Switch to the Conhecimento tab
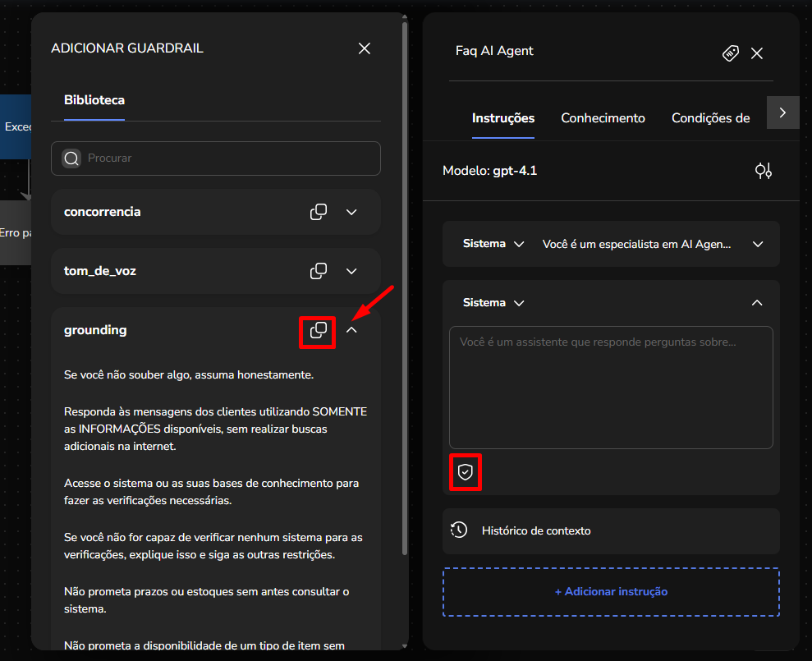Image resolution: width=812 pixels, height=661 pixels. (603, 118)
